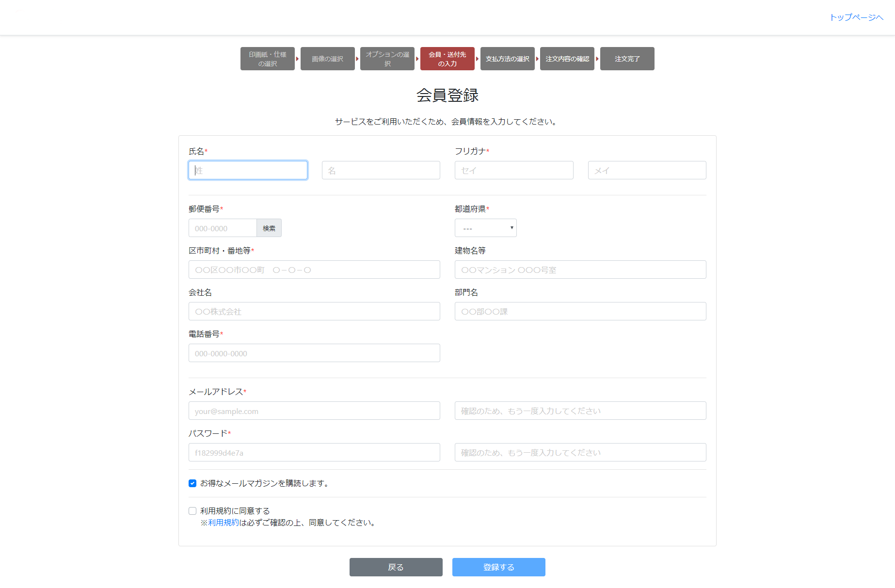Focus the 姓 last name field
This screenshot has width=895, height=588.
[x=248, y=170]
